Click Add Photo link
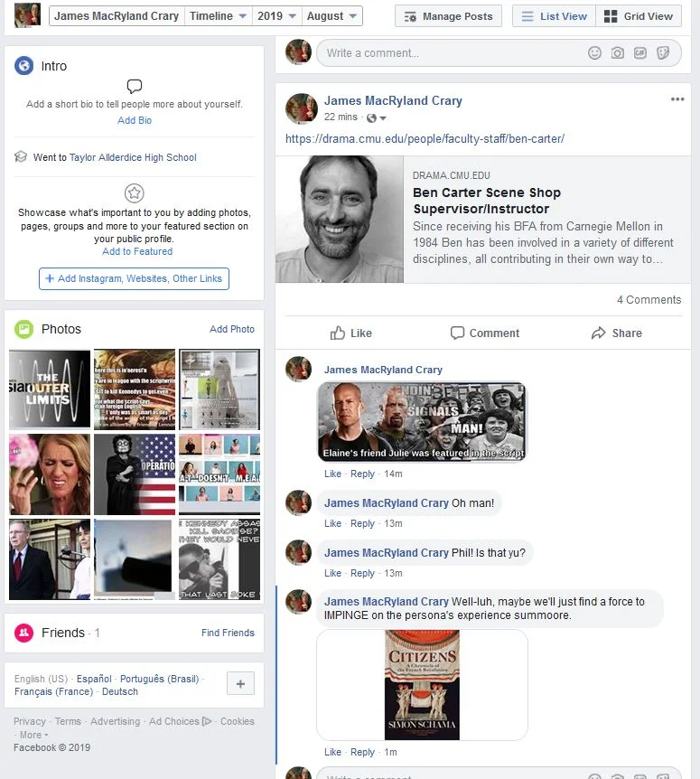 [232, 329]
